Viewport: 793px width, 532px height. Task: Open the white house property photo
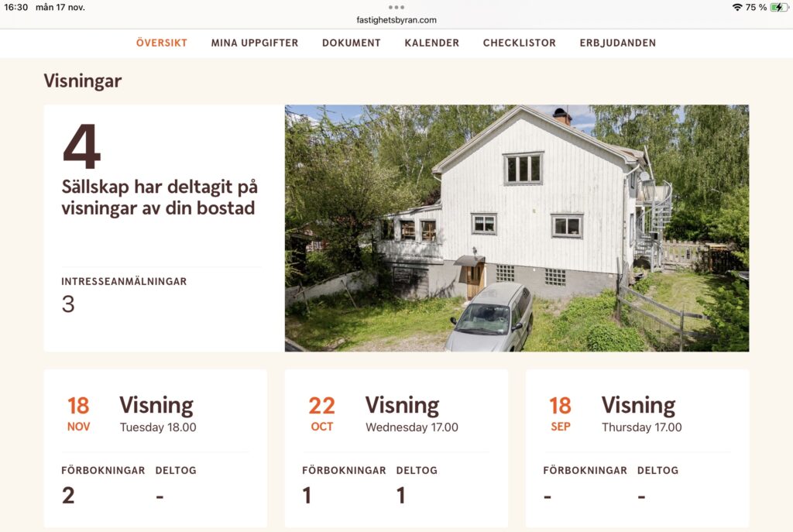click(x=517, y=228)
